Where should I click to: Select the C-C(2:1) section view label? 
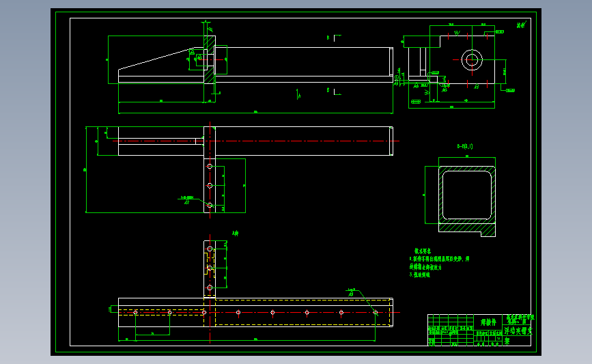[465, 146]
